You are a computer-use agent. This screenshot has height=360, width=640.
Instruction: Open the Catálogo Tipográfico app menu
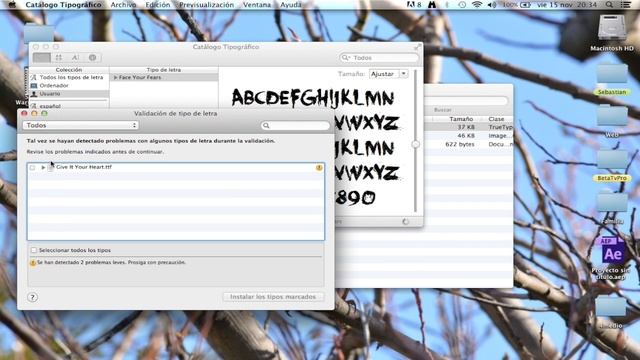[63, 4]
